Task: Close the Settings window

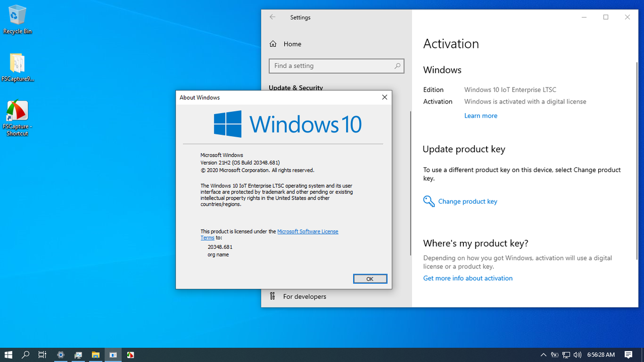Action: tap(627, 17)
